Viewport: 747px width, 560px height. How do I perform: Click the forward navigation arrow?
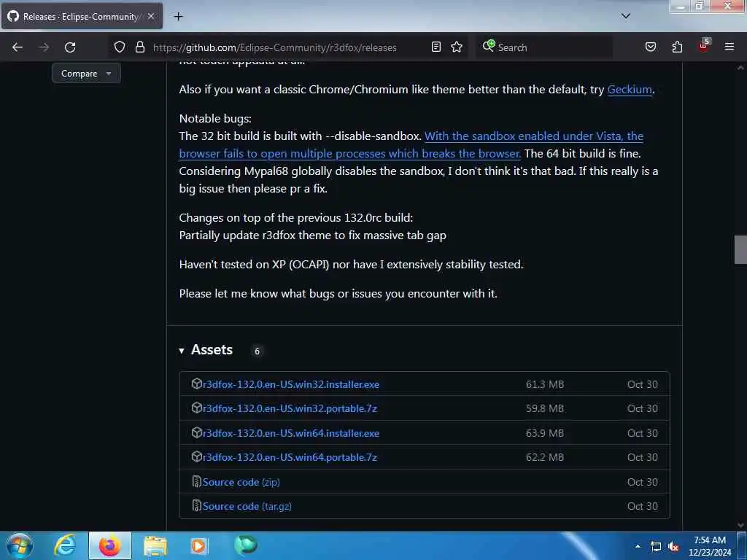coord(44,47)
